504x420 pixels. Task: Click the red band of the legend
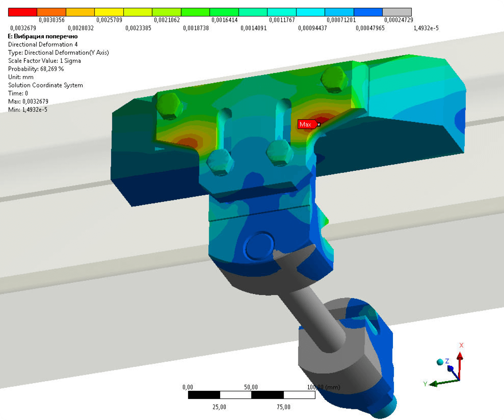click(23, 12)
